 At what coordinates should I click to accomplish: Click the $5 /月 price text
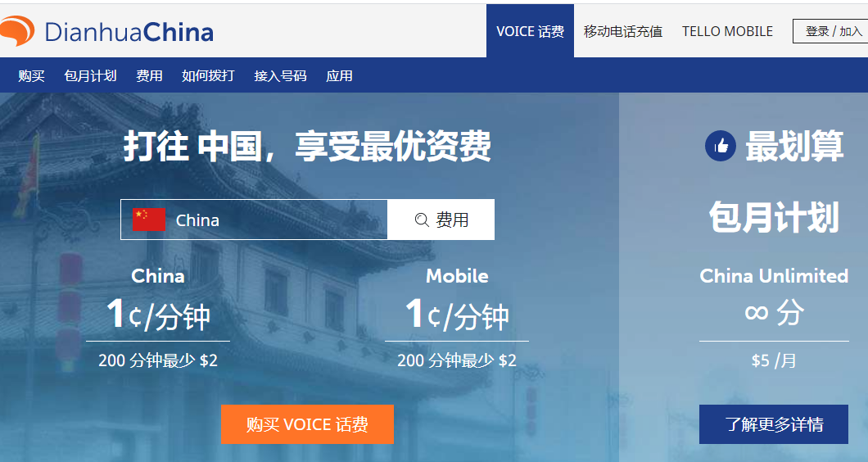(x=773, y=360)
